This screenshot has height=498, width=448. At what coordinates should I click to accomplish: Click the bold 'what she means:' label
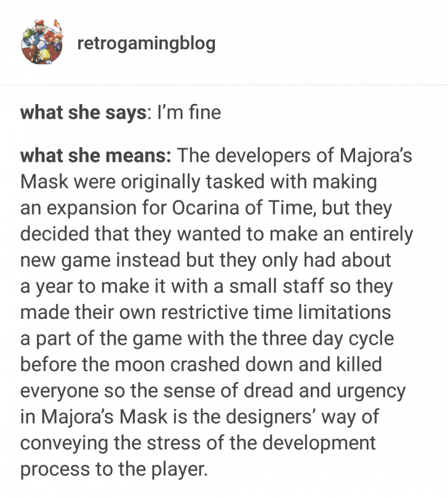[95, 156]
